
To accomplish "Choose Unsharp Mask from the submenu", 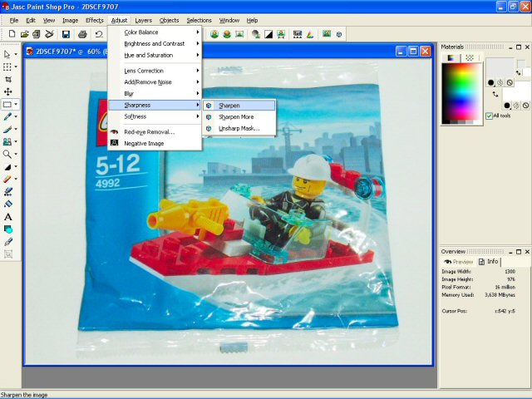I will click(239, 129).
